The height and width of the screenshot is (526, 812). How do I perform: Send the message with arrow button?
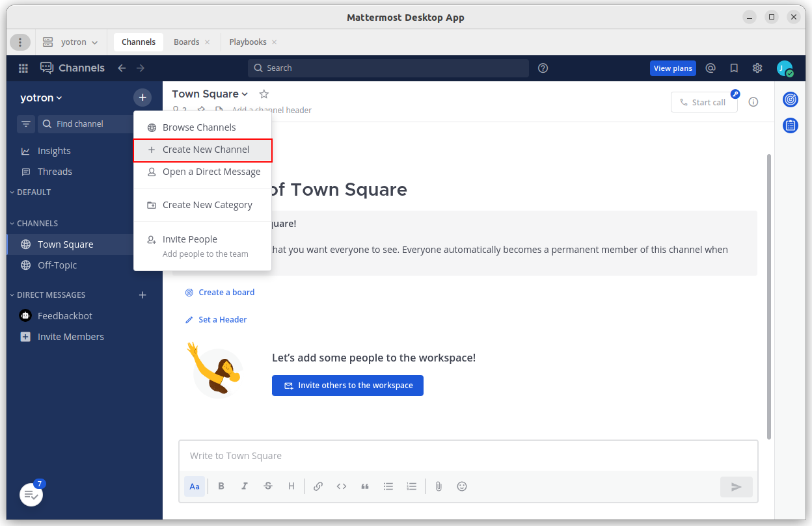click(737, 486)
